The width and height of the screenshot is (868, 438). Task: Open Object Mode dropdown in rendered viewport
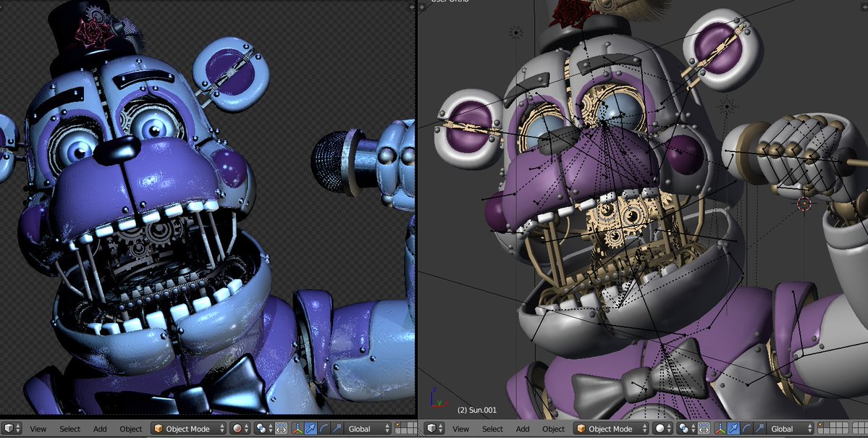[x=189, y=429]
